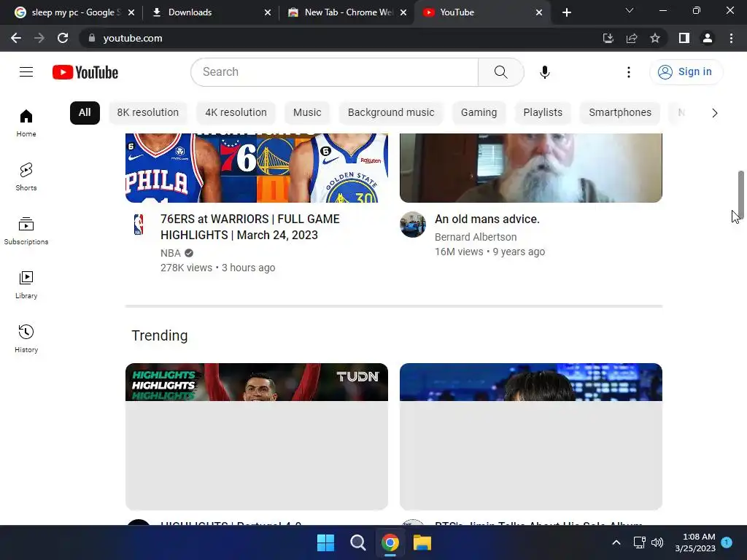This screenshot has width=747, height=560.
Task: Open History from sidebar
Action: (26, 338)
